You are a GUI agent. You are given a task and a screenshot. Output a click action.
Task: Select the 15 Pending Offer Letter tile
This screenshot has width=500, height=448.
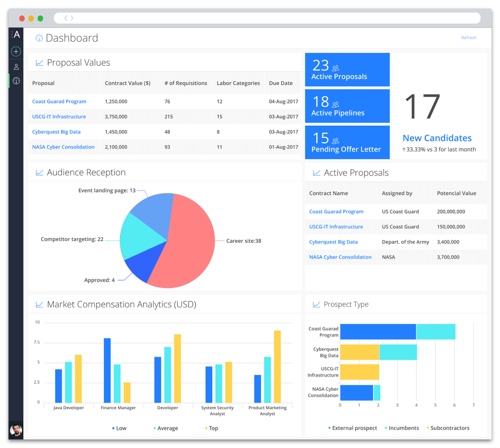347,143
